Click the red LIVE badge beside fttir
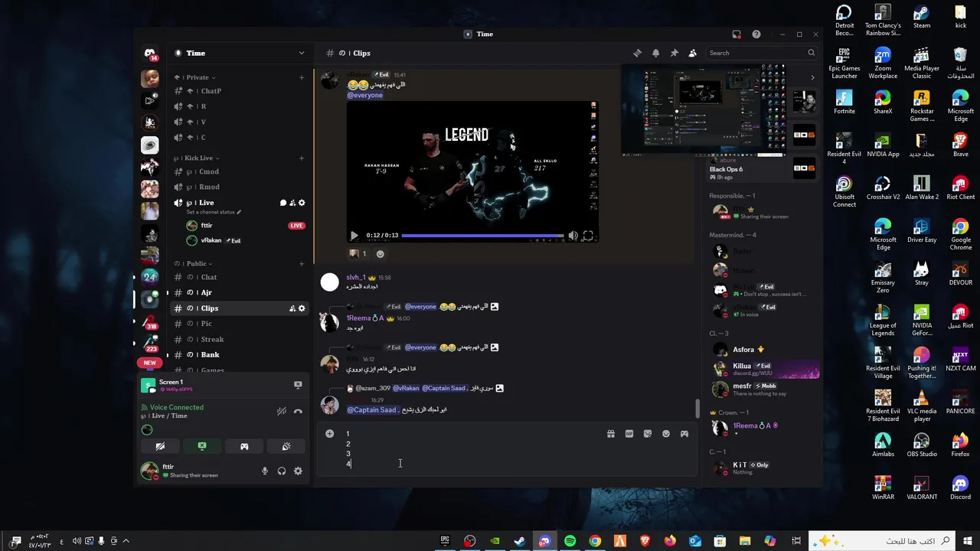The height and width of the screenshot is (551, 980). (x=296, y=226)
